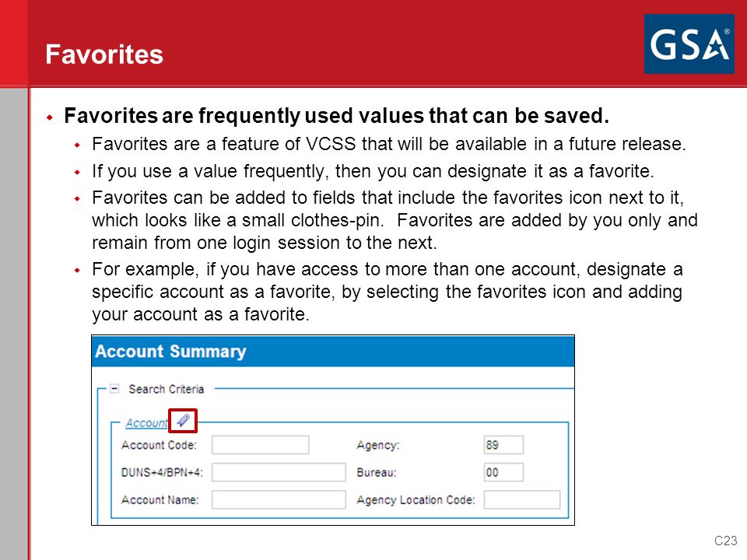Click the C23 slide number
747x560 pixels.
pos(725,541)
